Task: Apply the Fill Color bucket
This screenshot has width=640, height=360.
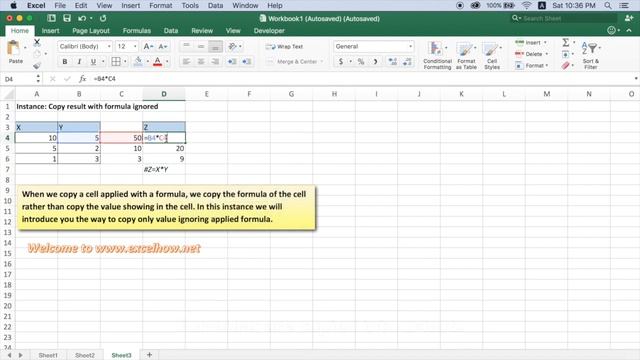Action: coord(138,62)
